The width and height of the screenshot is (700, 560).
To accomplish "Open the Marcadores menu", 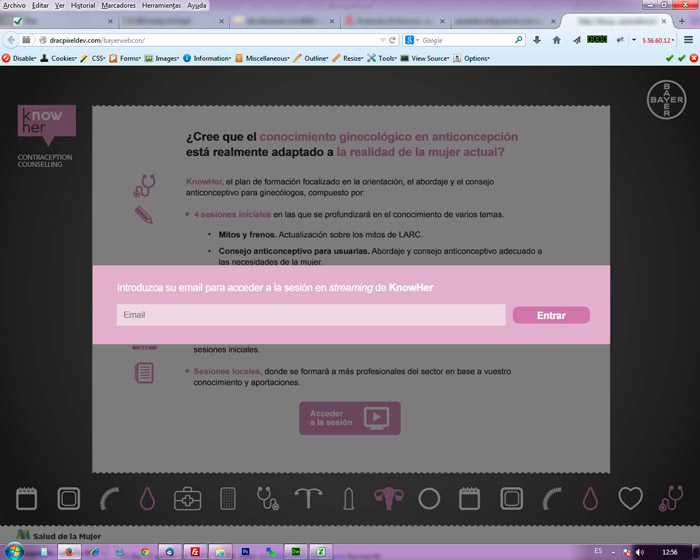I will 118,5.
